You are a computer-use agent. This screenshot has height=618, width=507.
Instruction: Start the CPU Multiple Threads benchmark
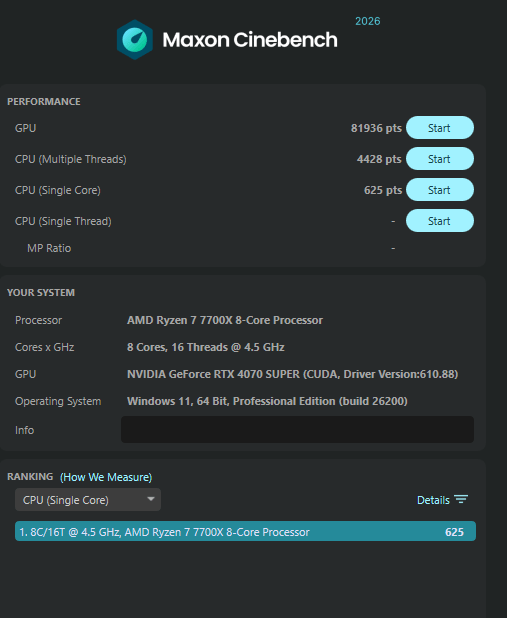click(x=440, y=159)
